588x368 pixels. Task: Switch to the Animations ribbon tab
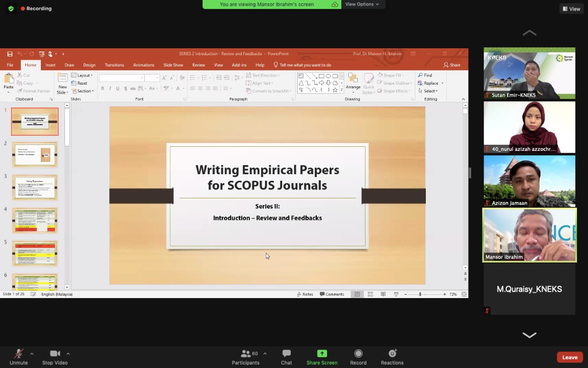tap(144, 65)
